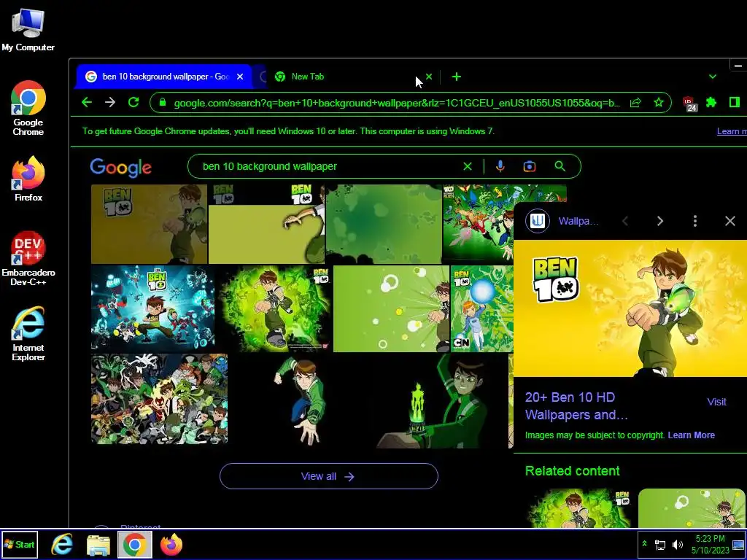The width and height of the screenshot is (747, 560).
Task: Go back using the browser back arrow
Action: (87, 102)
